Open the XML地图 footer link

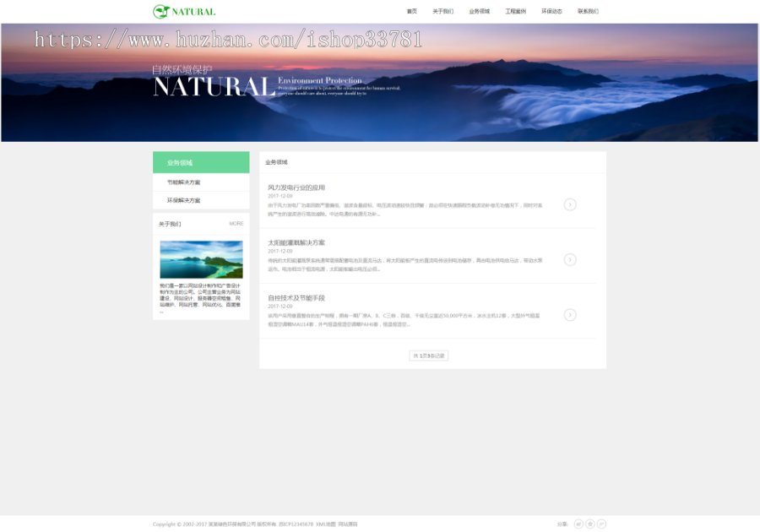pos(325,524)
